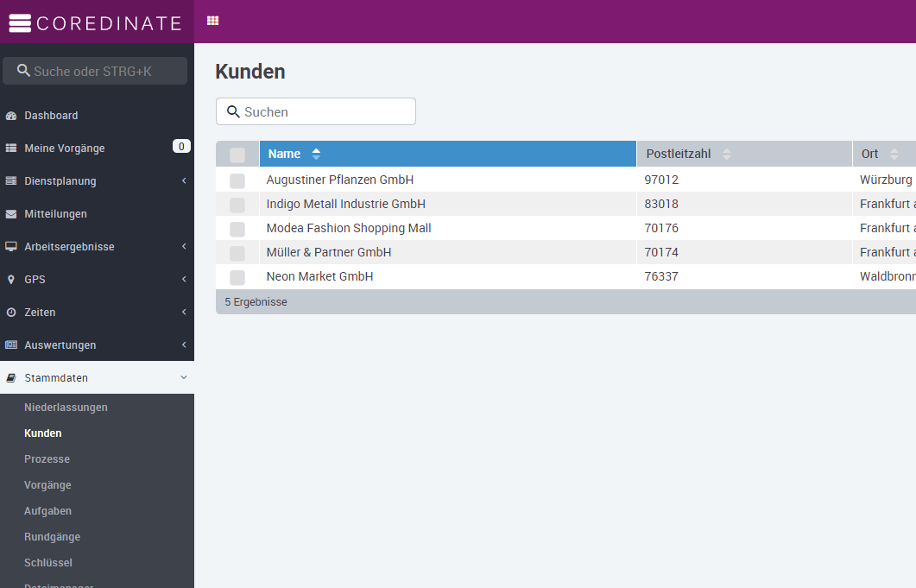The width and height of the screenshot is (916, 588).
Task: Click the grid apps icon in top bar
Action: (x=212, y=21)
